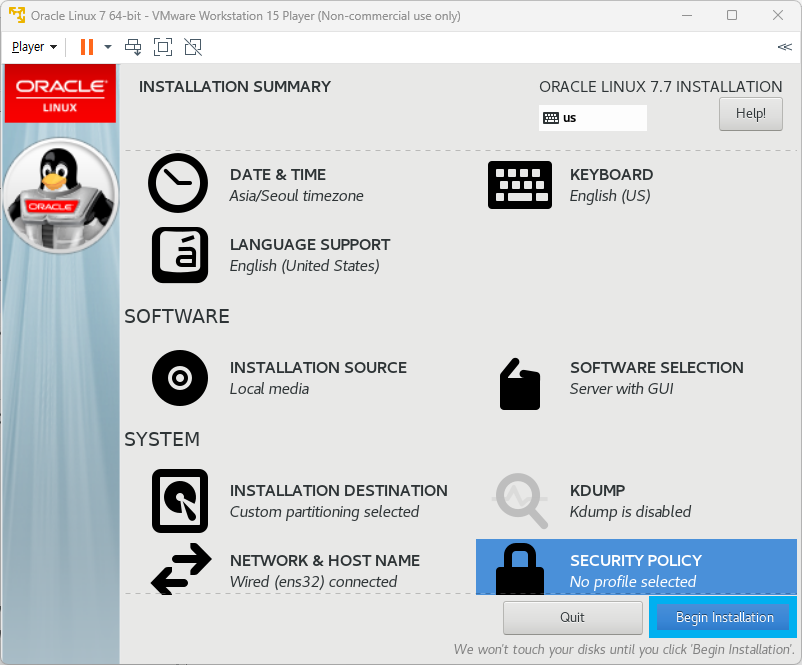Click 'Local media' text
The height and width of the screenshot is (665, 802).
coord(270,389)
